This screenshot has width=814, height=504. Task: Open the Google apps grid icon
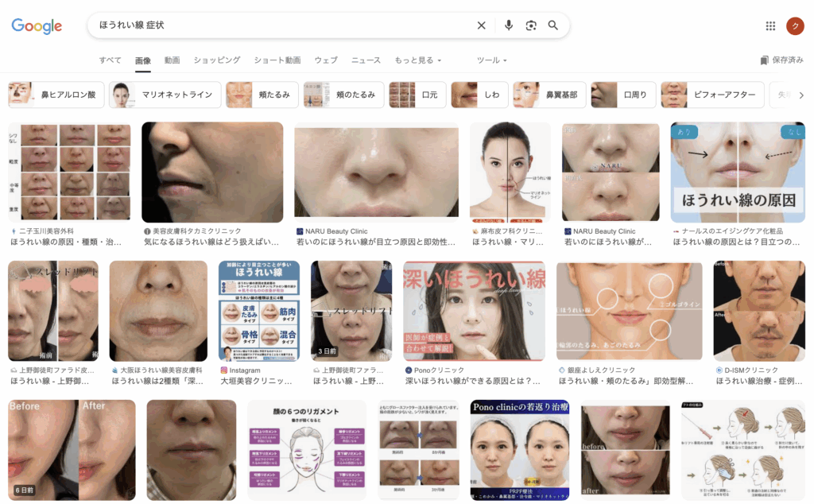pos(770,26)
